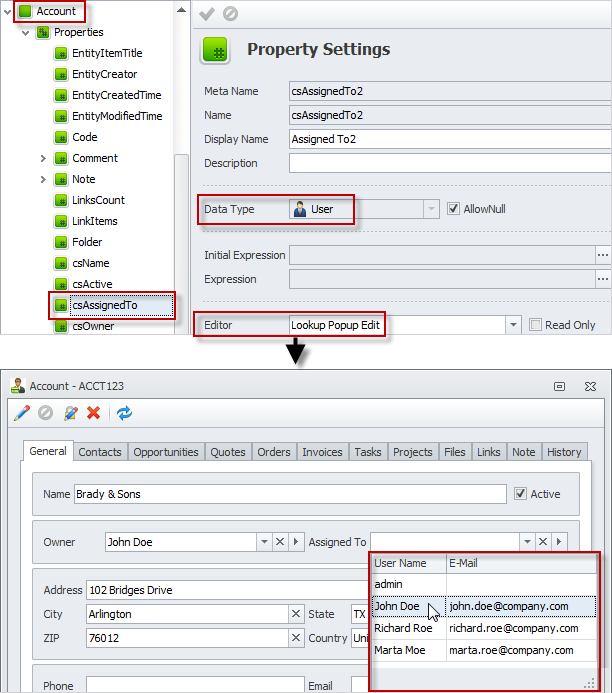Click the red X delete icon
Screen dimensions: 612x693
click(93, 413)
